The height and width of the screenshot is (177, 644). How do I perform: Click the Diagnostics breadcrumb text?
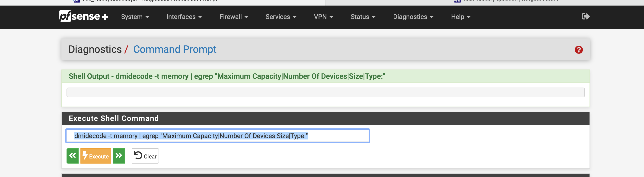95,49
